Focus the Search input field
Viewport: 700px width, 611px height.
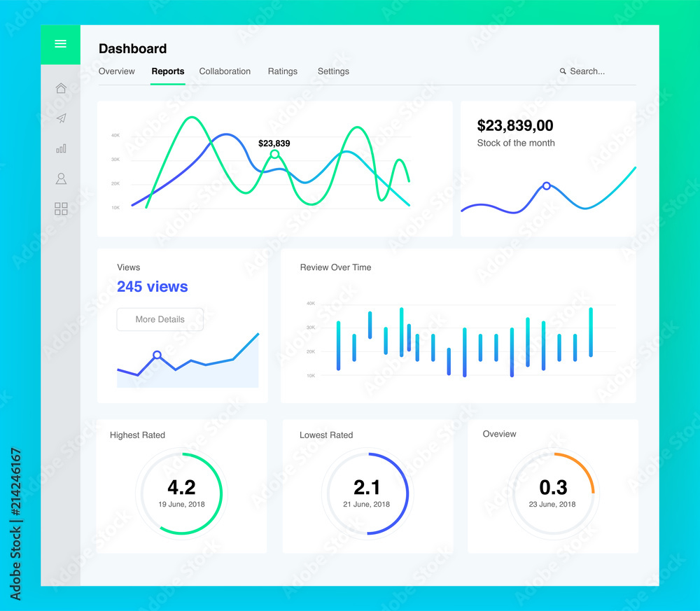(x=582, y=71)
